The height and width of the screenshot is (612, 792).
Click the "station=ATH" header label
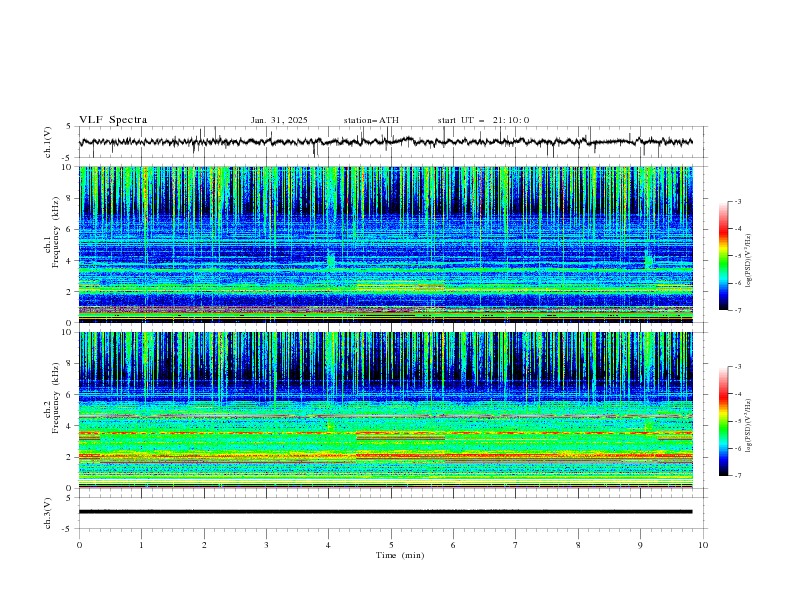(x=371, y=120)
